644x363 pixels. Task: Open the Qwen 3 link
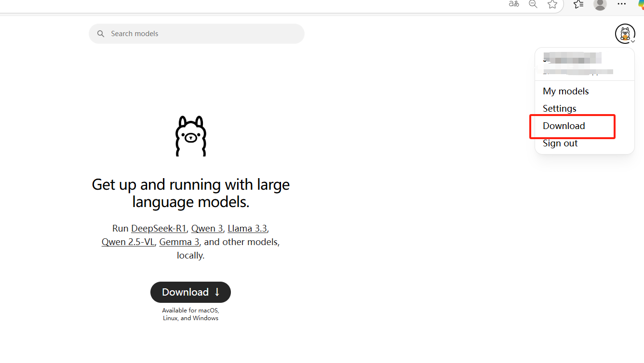pos(207,228)
